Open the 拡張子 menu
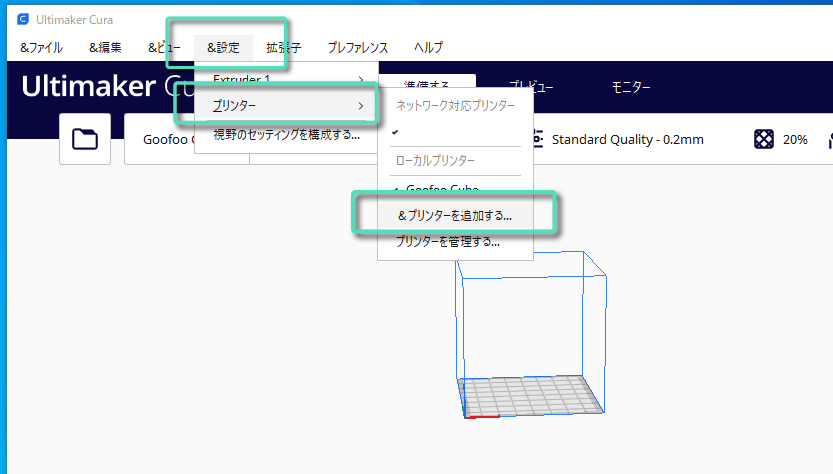 (284, 48)
